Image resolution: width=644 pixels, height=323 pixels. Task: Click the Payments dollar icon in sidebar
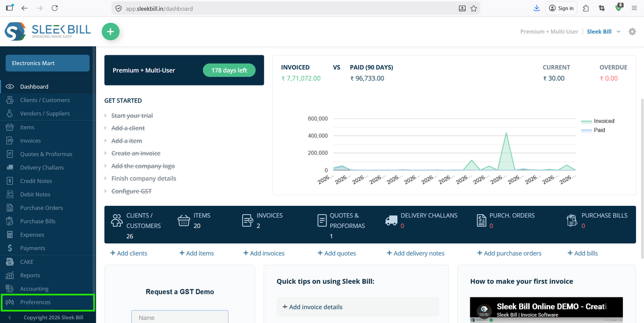pyautogui.click(x=10, y=248)
